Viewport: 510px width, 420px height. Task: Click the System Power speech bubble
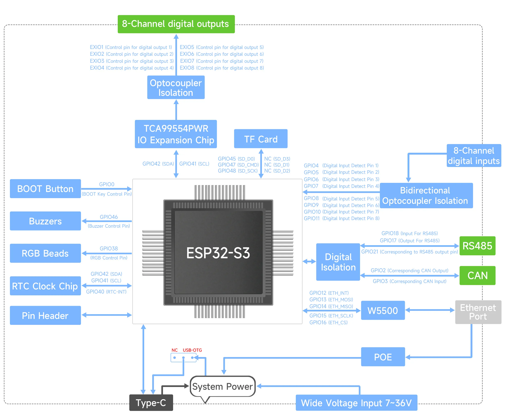(x=222, y=387)
